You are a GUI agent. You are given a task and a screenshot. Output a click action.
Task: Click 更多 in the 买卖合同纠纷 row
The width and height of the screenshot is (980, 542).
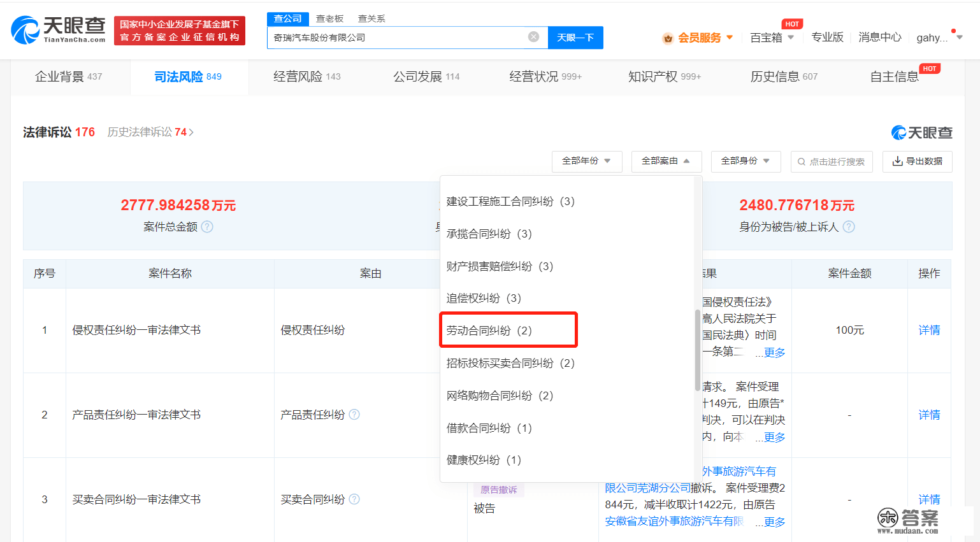click(775, 522)
